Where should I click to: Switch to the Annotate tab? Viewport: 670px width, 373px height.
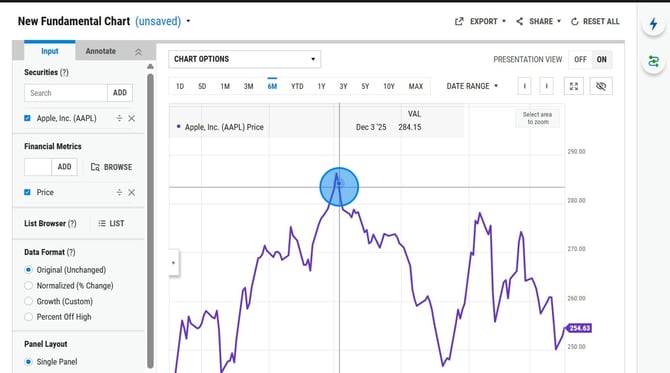(x=100, y=51)
